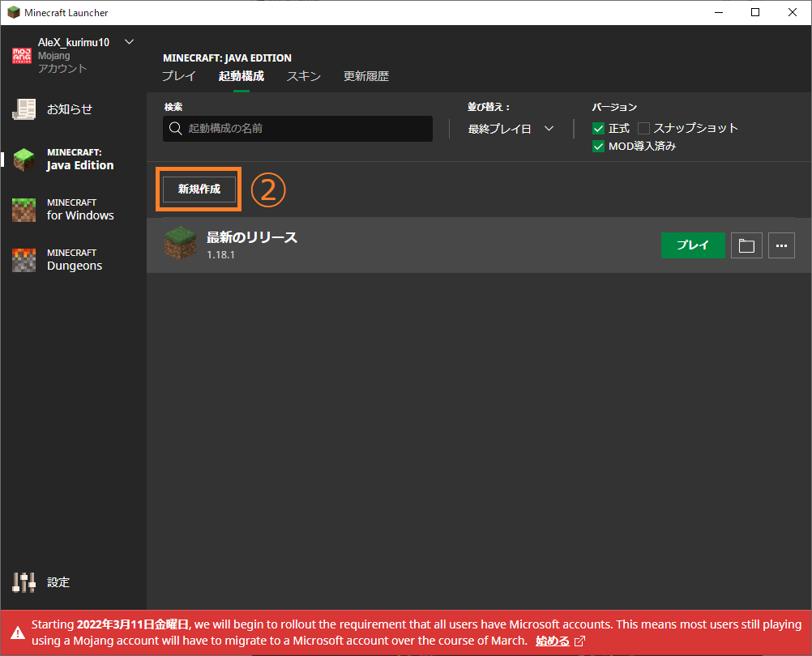Maximize the Minecraft Launcher window
Image resolution: width=812 pixels, height=656 pixels.
[755, 12]
